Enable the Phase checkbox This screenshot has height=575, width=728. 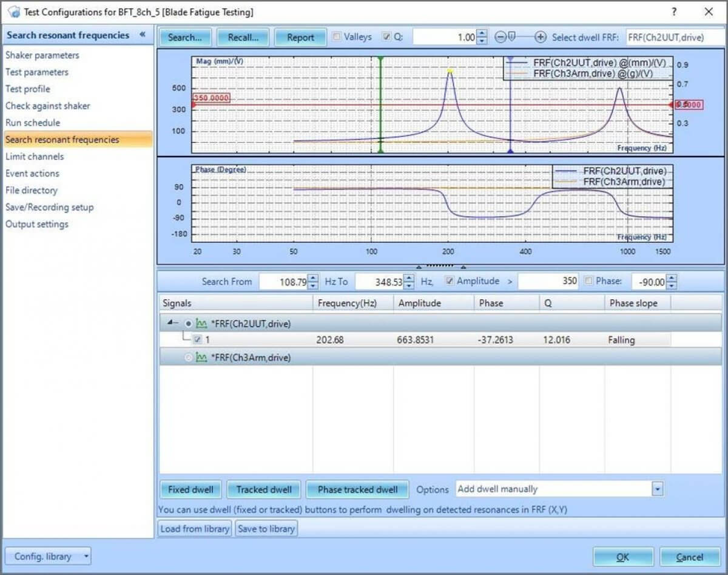588,281
